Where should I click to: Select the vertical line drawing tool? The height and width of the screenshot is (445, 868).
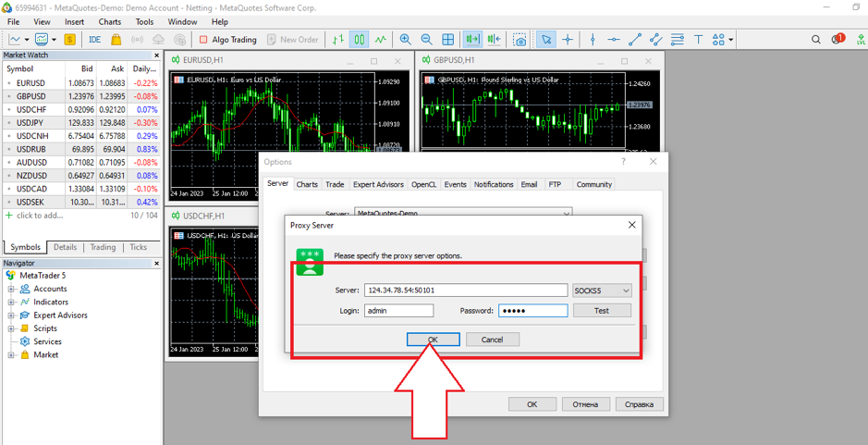click(x=593, y=40)
